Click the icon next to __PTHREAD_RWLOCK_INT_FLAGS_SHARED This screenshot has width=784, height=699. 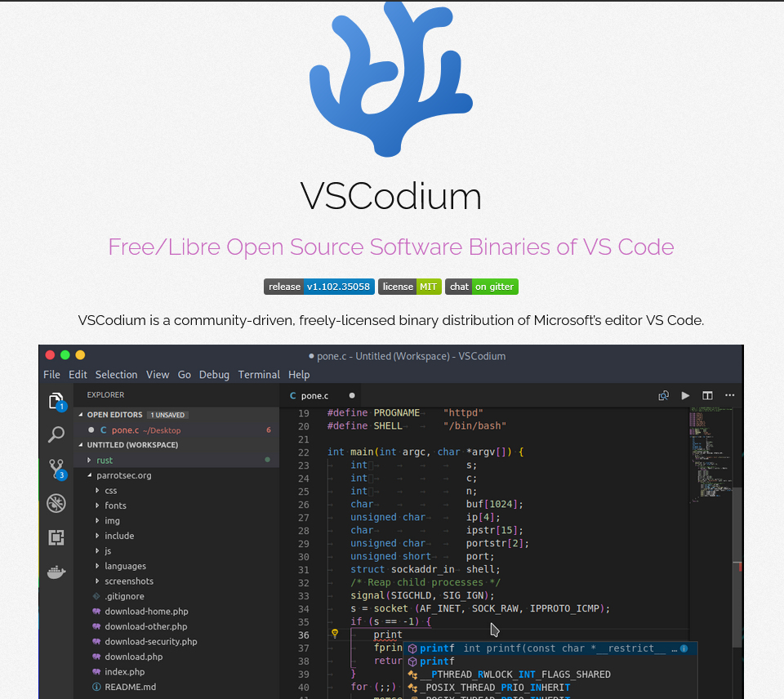412,675
